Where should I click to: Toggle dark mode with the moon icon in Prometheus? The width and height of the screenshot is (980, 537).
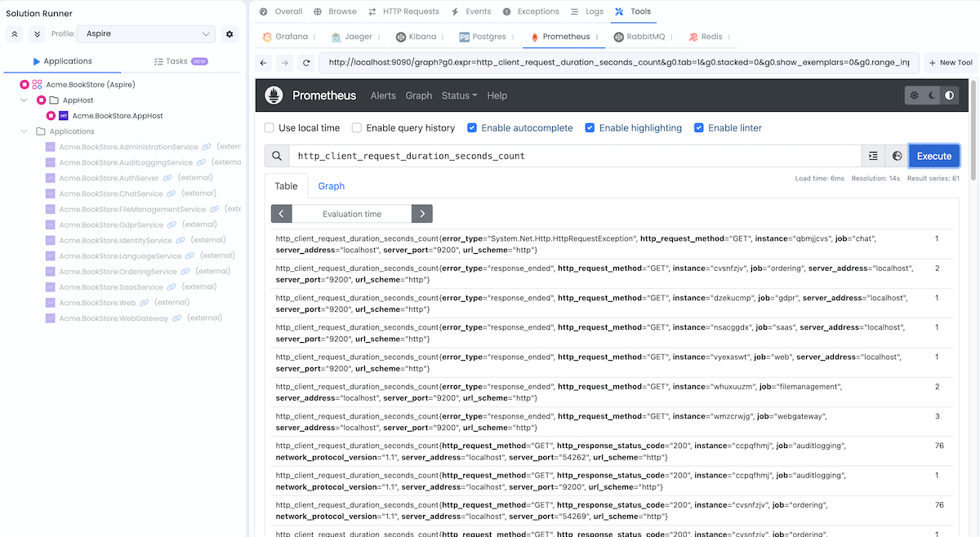930,95
